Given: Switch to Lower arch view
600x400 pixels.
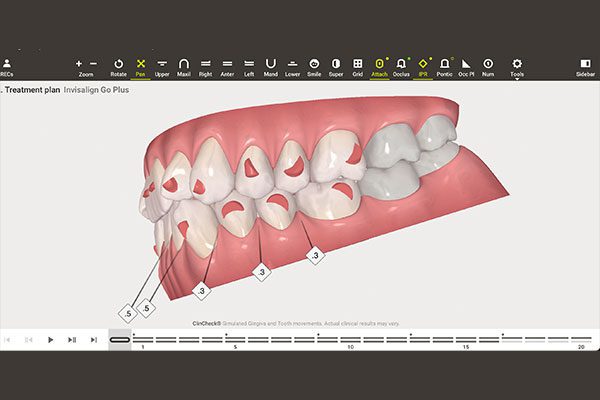Looking at the screenshot, I should [292, 68].
